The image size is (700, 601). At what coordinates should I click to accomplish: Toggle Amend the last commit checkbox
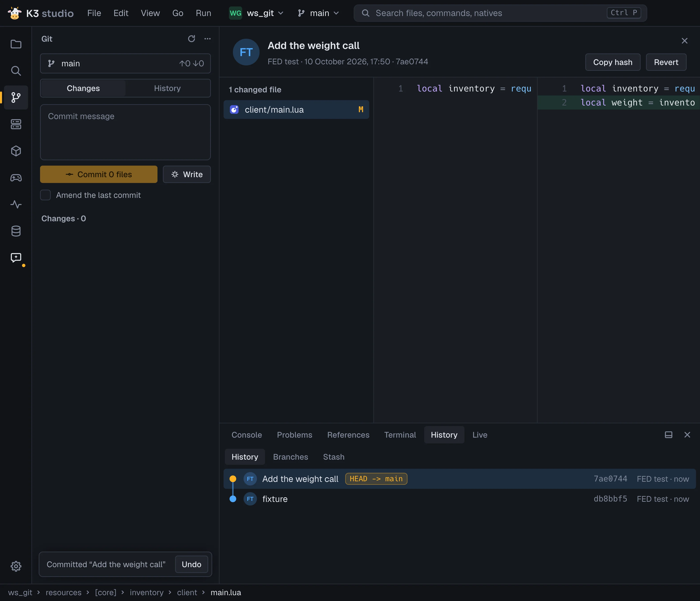(45, 195)
